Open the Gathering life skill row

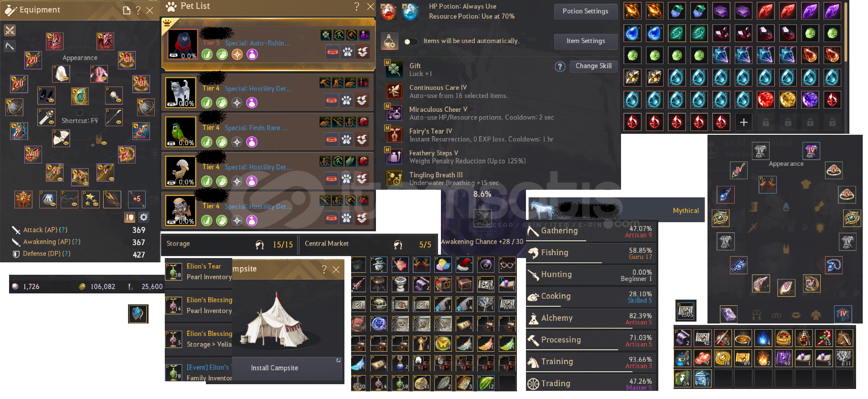point(591,231)
